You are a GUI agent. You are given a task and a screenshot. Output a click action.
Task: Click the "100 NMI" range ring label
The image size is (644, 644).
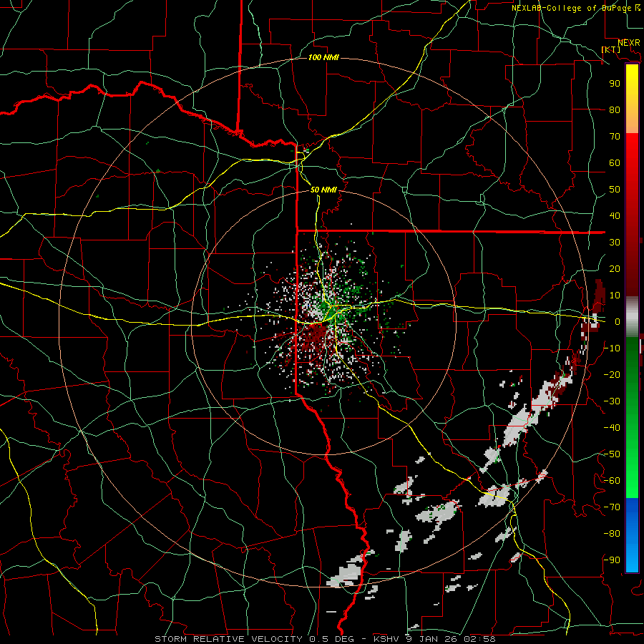tap(323, 57)
